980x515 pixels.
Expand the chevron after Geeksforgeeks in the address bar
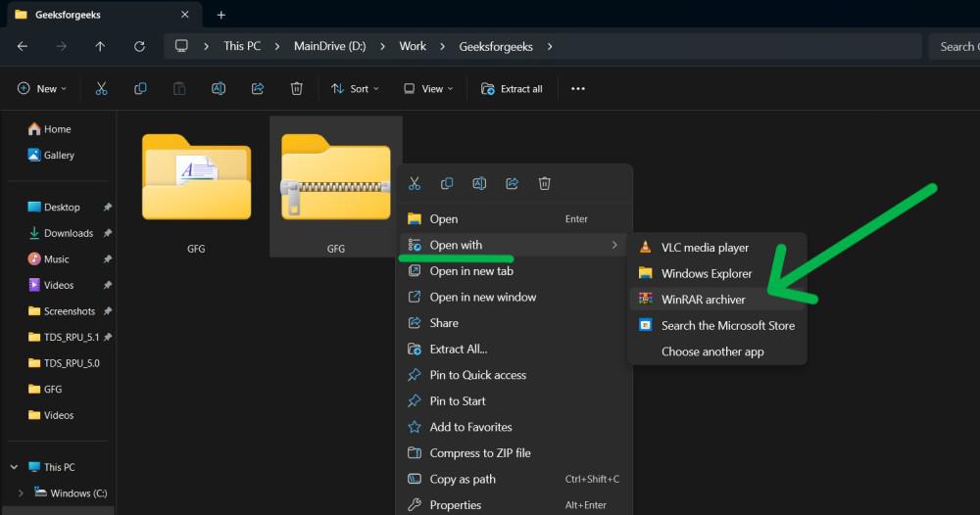550,46
